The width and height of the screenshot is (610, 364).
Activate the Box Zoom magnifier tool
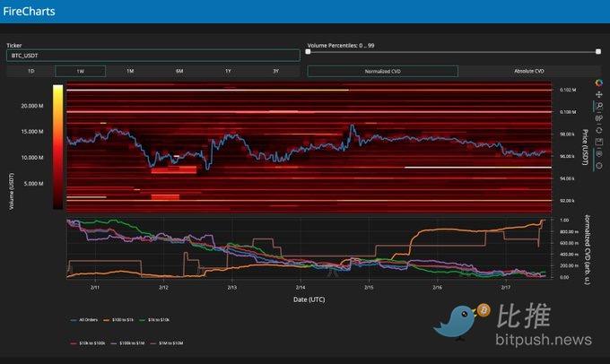pyautogui.click(x=598, y=107)
